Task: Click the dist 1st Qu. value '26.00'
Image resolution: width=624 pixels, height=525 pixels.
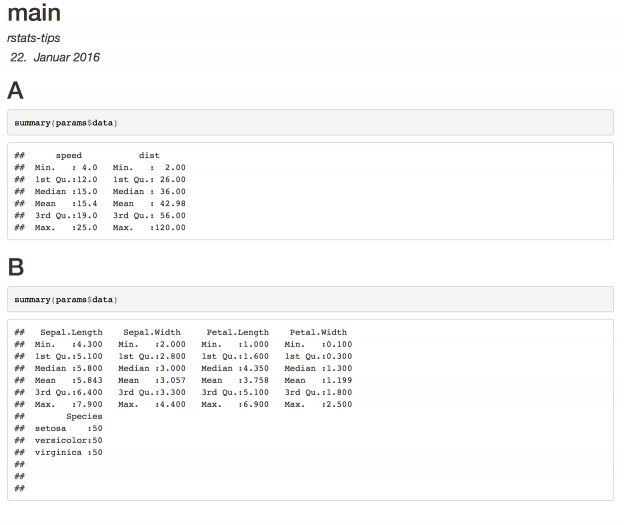Action: point(173,180)
